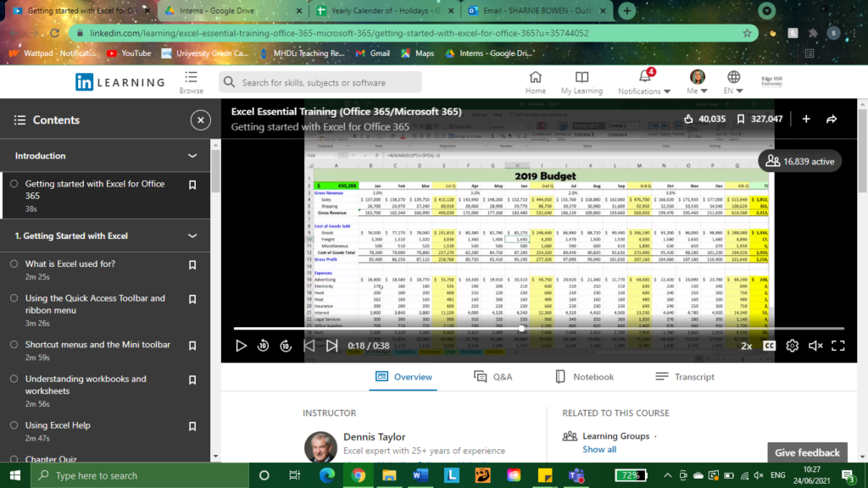The image size is (868, 488).
Task: Open Microsoft Teams from taskbar
Action: click(576, 475)
